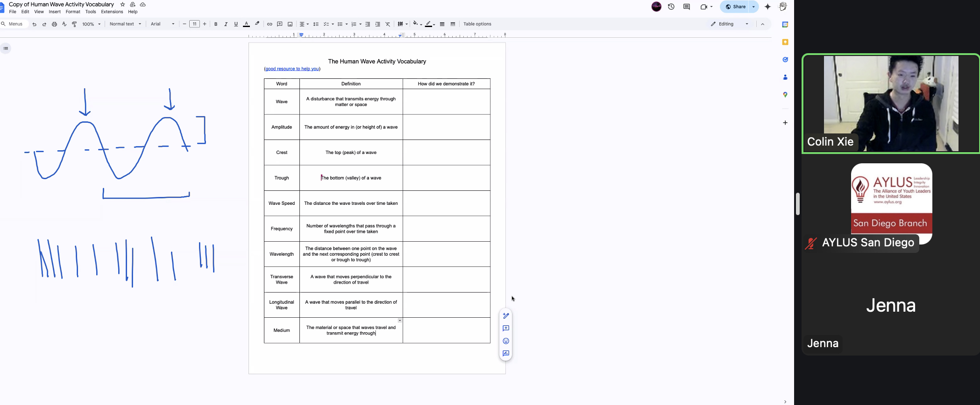Screen dimensions: 980x405
Task: Move the document to a folder
Action: click(x=133, y=4)
